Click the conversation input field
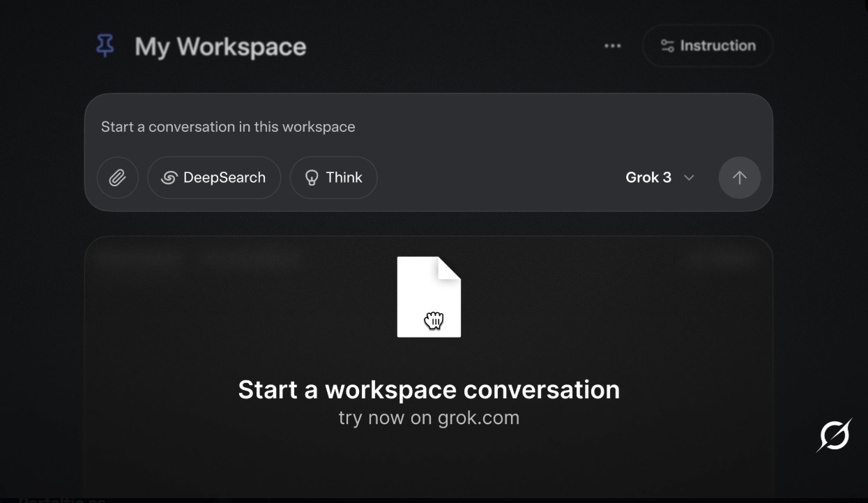868x503 pixels. click(x=429, y=127)
